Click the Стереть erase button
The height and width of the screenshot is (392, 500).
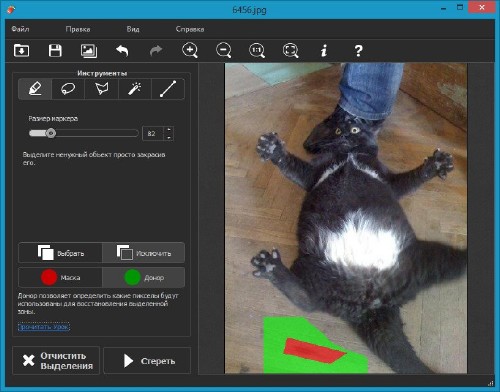coord(147,361)
